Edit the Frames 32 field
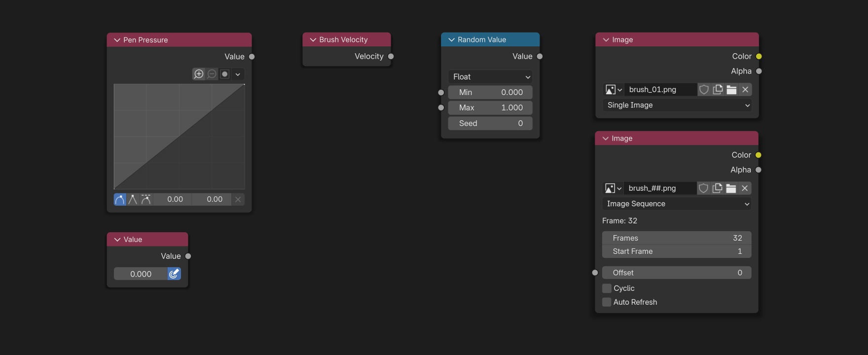 (x=677, y=238)
